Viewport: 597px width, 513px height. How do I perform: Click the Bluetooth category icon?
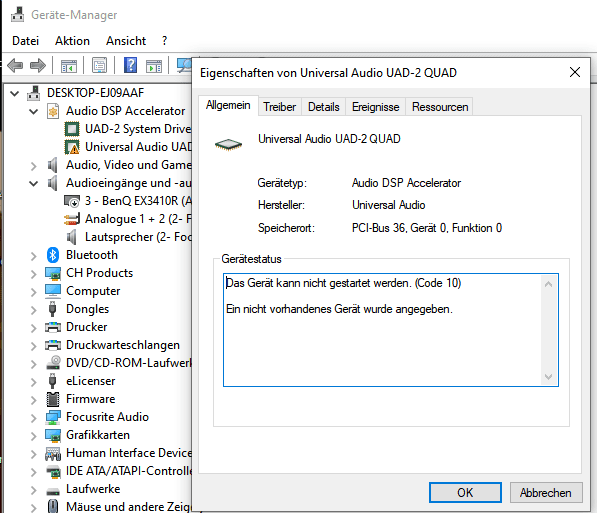(53, 255)
